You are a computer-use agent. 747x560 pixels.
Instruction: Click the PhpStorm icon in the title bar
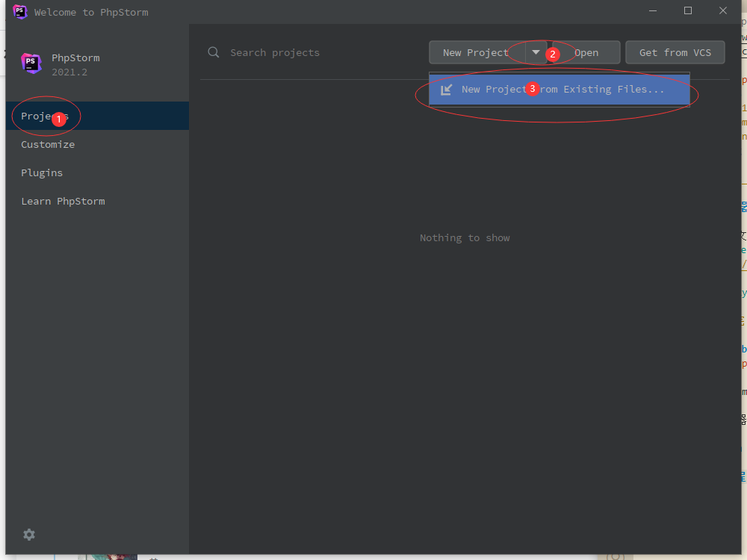20,12
